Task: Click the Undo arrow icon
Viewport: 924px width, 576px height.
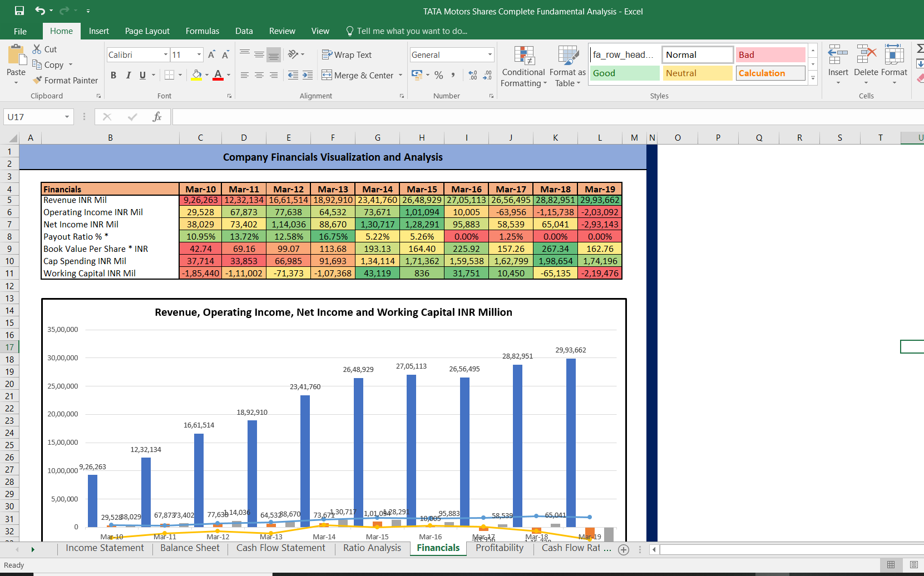Action: (x=40, y=11)
